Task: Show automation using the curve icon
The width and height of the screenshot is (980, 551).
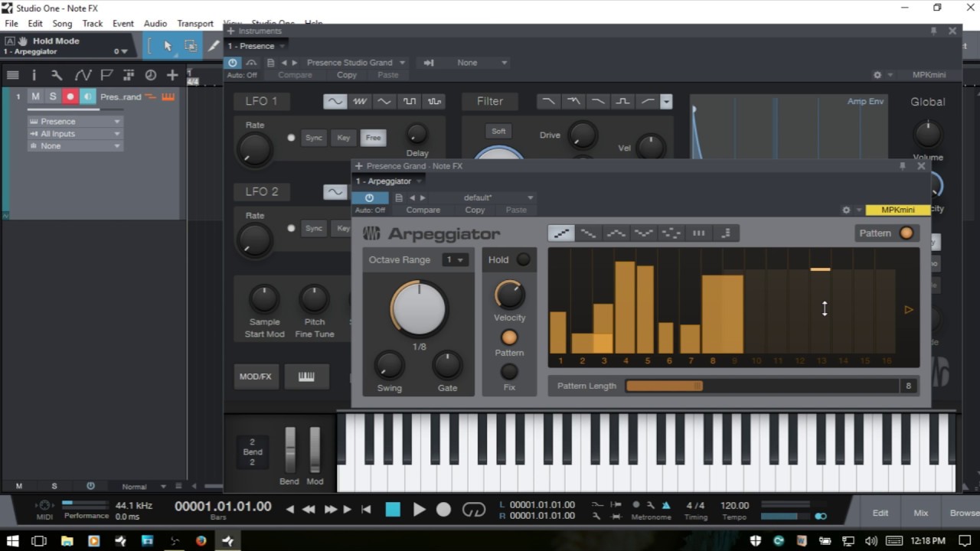Action: click(83, 75)
